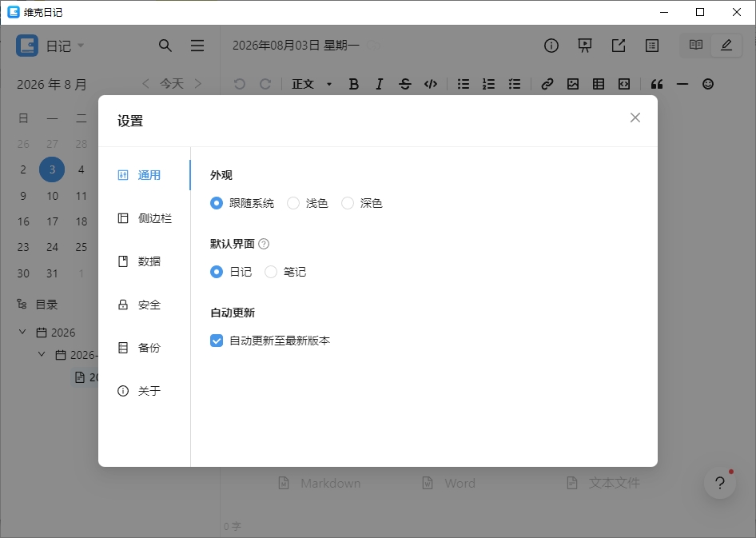Insert a numbered list
The width and height of the screenshot is (756, 538).
tap(489, 85)
